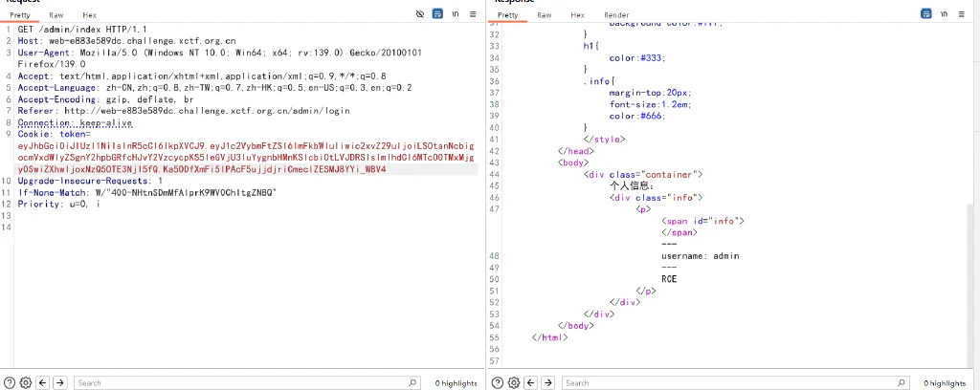Screen dimensions: 980x390
Task: Switch Request view to Raw tab
Action: (56, 15)
